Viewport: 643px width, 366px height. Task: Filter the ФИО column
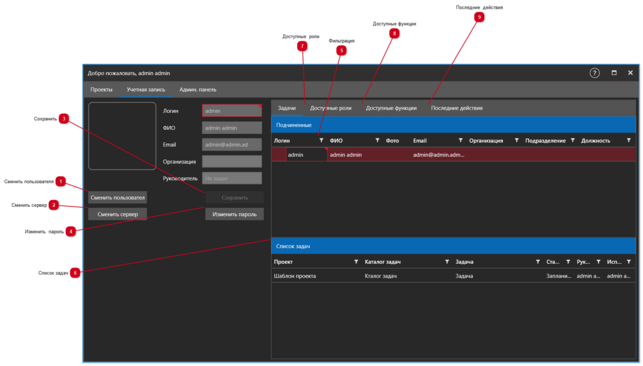pyautogui.click(x=377, y=140)
